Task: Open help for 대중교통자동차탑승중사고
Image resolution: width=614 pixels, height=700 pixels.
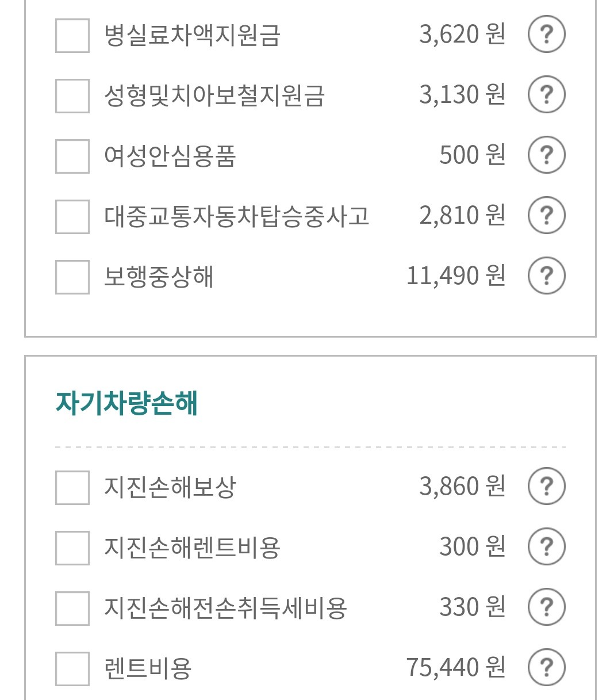Action: click(x=546, y=216)
